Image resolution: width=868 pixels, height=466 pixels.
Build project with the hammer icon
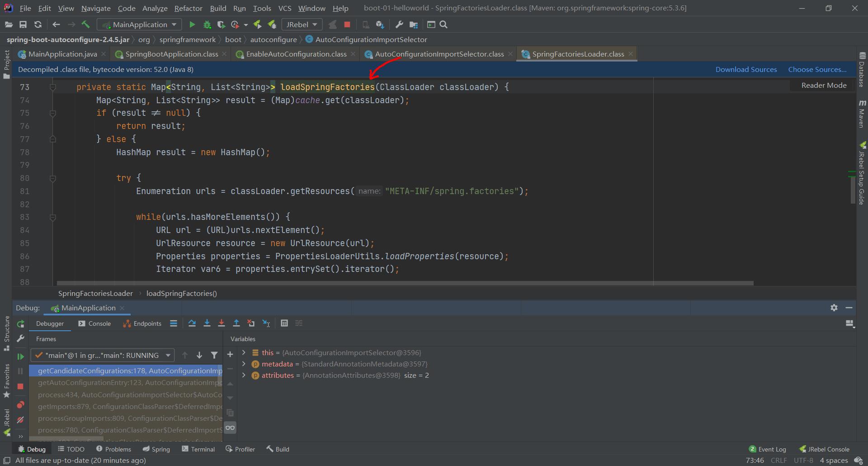coord(86,24)
